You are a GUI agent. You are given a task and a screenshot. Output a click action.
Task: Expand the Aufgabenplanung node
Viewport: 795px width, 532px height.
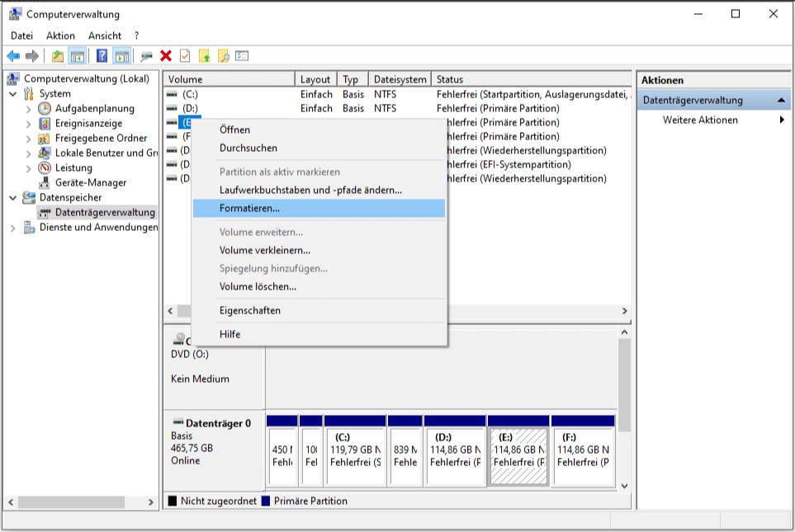point(28,109)
